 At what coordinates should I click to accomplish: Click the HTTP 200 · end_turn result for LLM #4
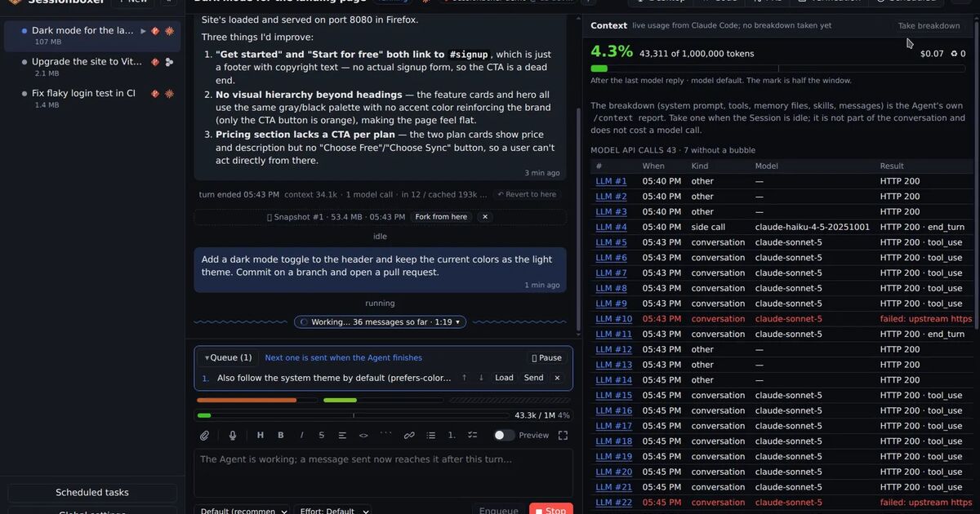click(922, 227)
